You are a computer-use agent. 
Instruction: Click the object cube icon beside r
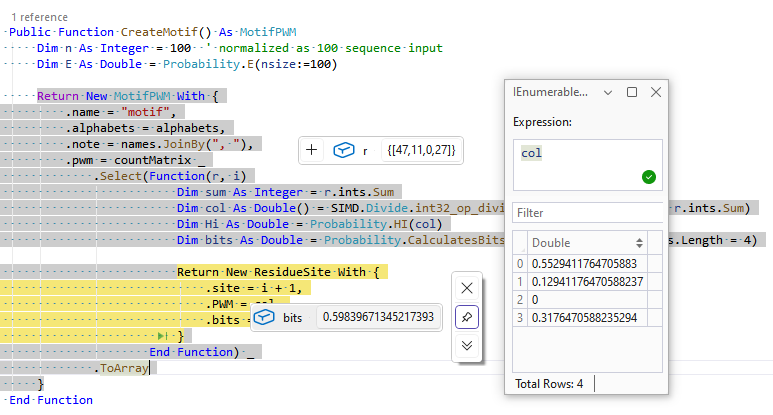(x=343, y=150)
